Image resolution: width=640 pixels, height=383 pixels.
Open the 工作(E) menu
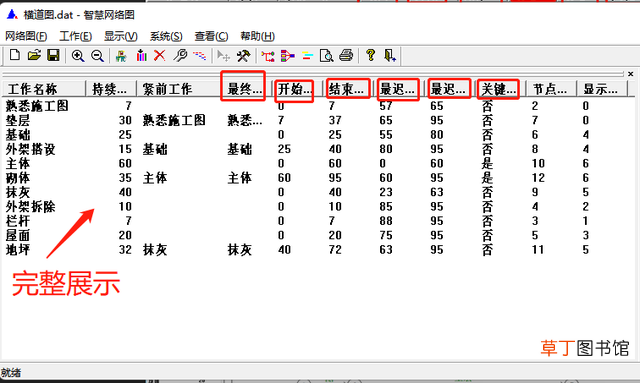[76, 36]
